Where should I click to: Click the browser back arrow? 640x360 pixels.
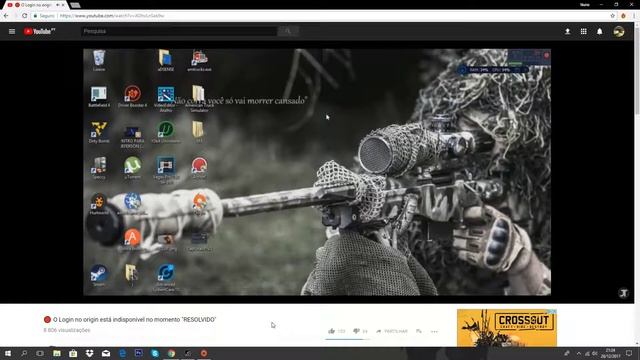(6, 16)
